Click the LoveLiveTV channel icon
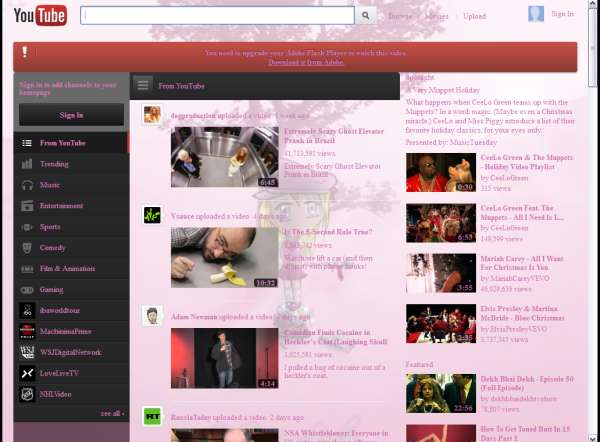Viewport: 600px width, 442px height. pyautogui.click(x=27, y=373)
